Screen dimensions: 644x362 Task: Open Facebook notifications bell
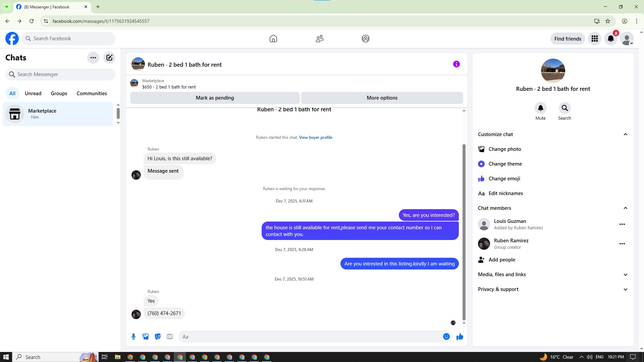(x=610, y=39)
